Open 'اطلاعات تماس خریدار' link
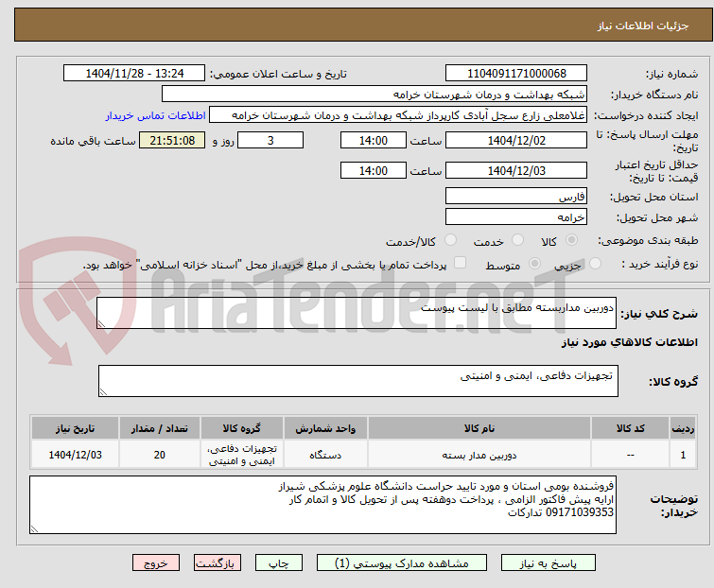This screenshot has width=714, height=588. [155, 115]
